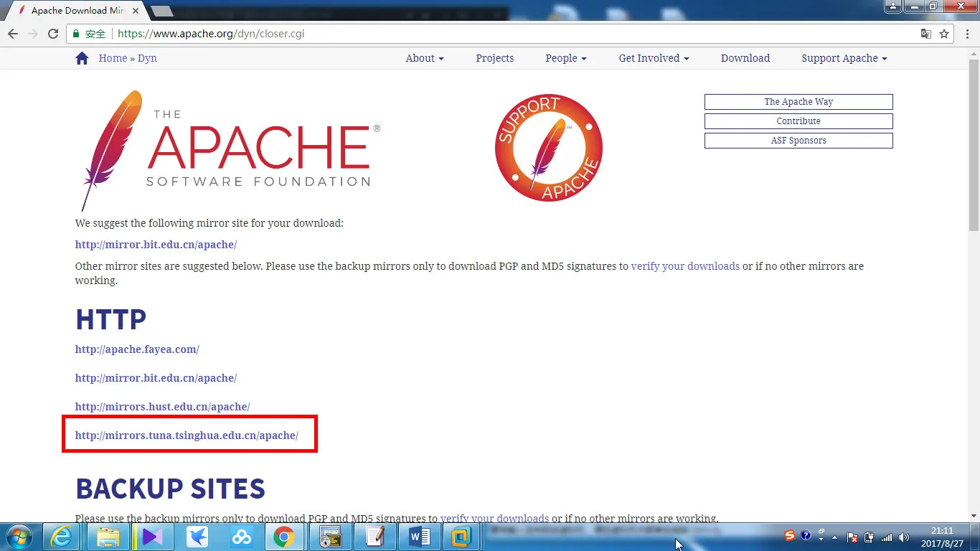Screen dimensions: 980x551
Task: Open mirror.bit.edu.cn link under HTTP heading
Action: point(156,378)
